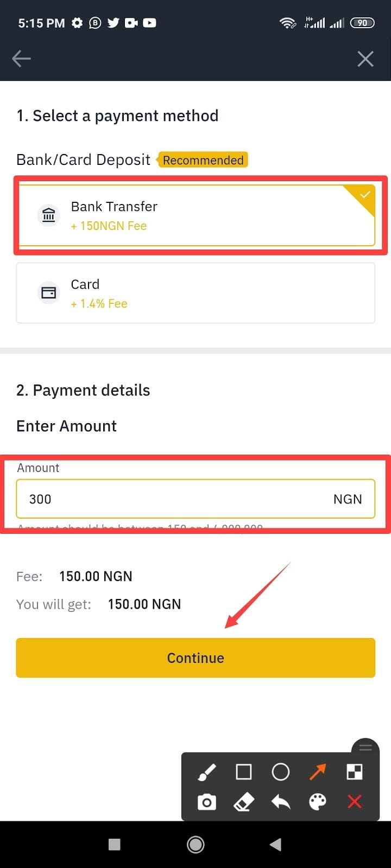This screenshot has width=391, height=868.
Task: Select the rectangle shape tool
Action: coord(244,772)
